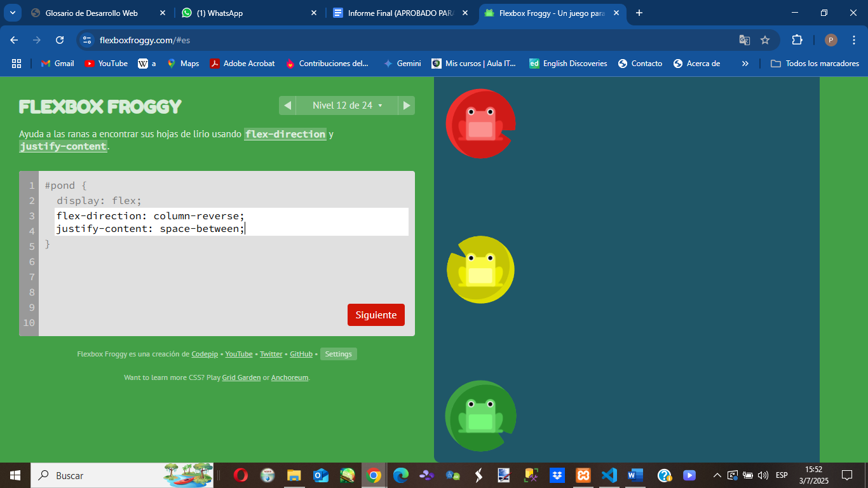
Task: Switch to the Informe Final tab
Action: pyautogui.click(x=400, y=13)
